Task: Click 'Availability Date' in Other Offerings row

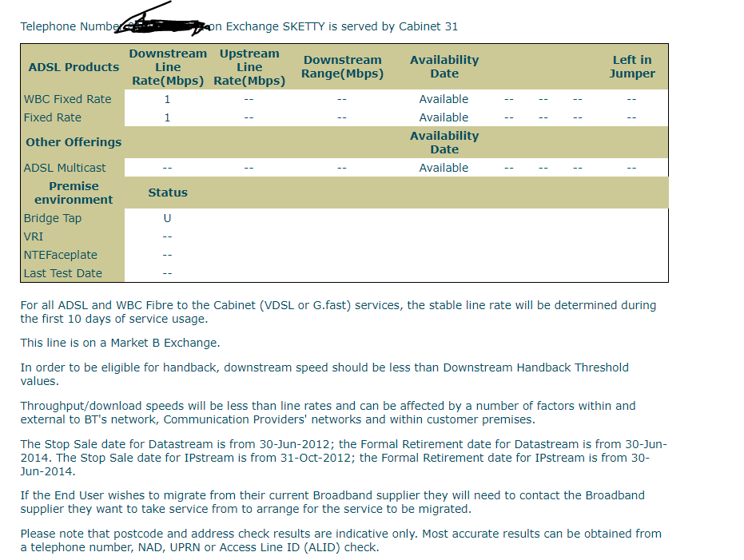Action: [444, 143]
